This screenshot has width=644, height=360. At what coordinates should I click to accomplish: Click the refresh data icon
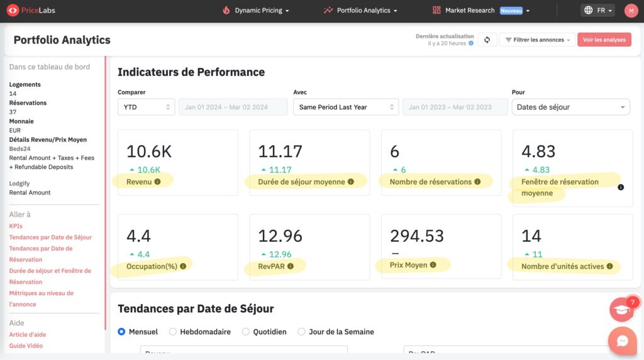[487, 40]
